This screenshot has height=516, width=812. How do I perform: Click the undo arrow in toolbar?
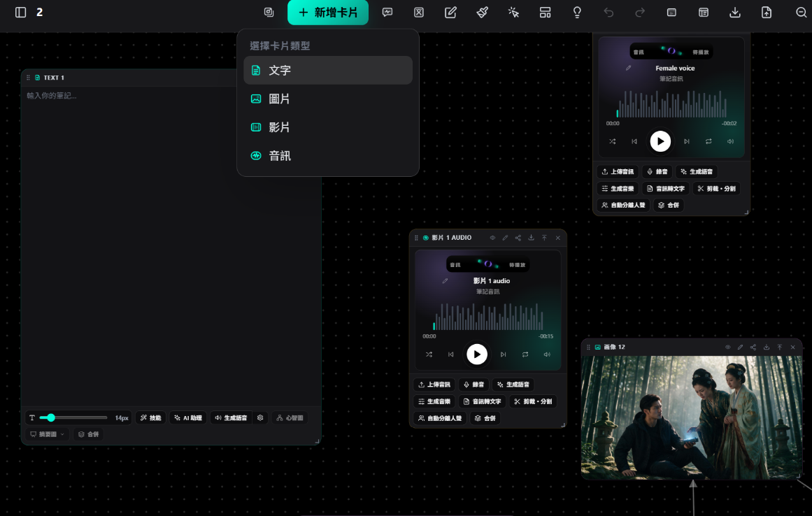pos(608,13)
